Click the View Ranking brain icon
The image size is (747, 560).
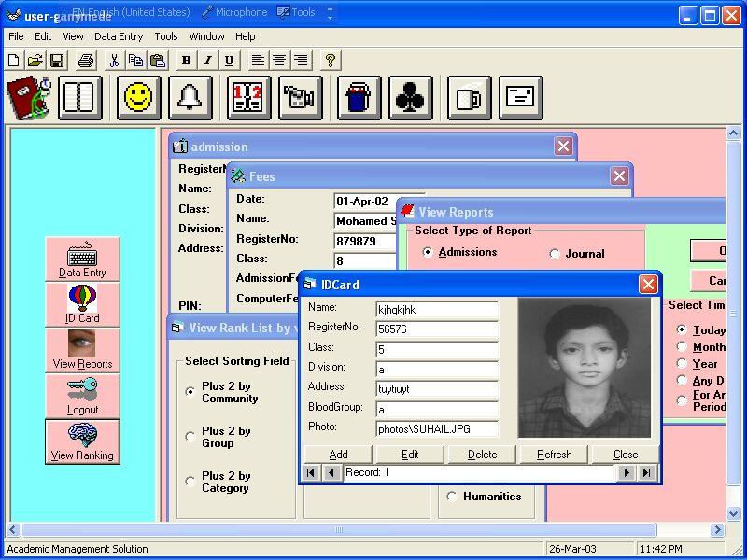coord(82,441)
